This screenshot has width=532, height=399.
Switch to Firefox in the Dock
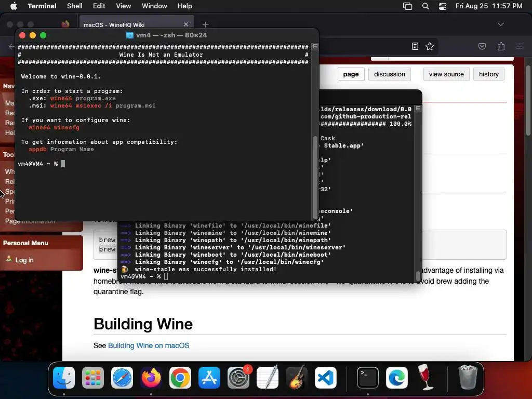(x=151, y=378)
